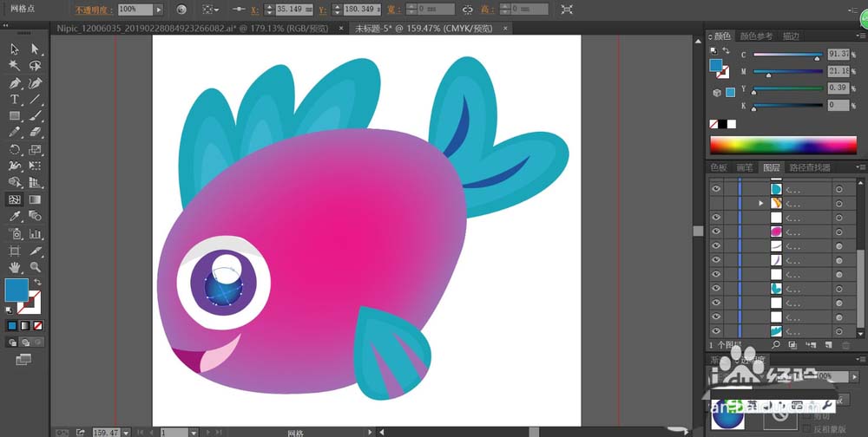Select the Artboard tool
The image size is (868, 437).
tap(15, 251)
